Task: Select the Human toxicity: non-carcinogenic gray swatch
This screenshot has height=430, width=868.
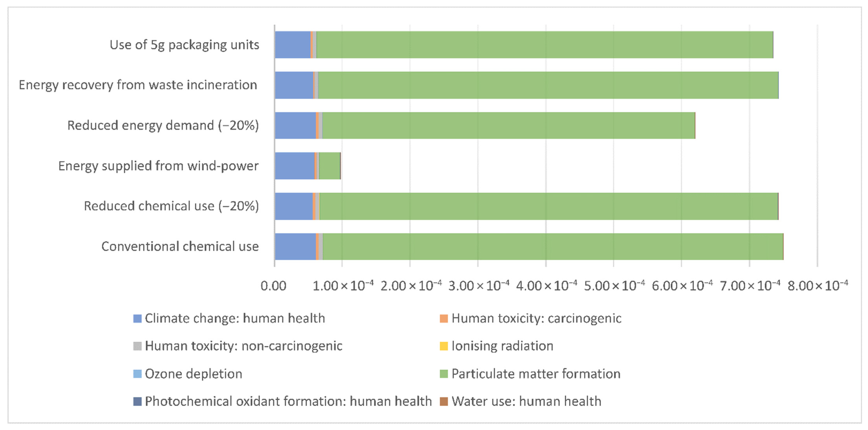Action: click(137, 346)
